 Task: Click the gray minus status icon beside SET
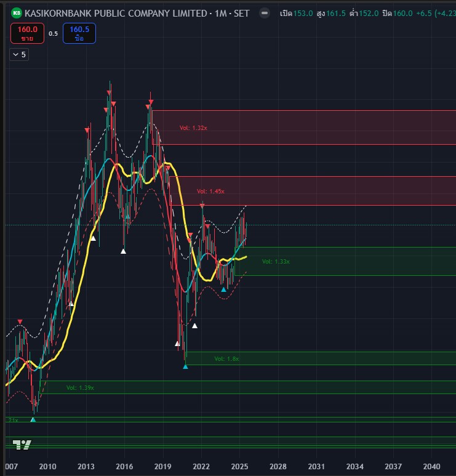pyautogui.click(x=265, y=13)
